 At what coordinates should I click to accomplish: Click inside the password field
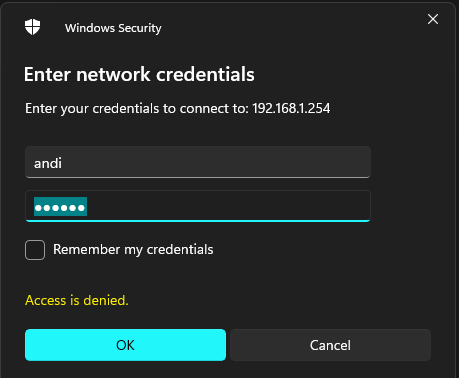pyautogui.click(x=198, y=206)
